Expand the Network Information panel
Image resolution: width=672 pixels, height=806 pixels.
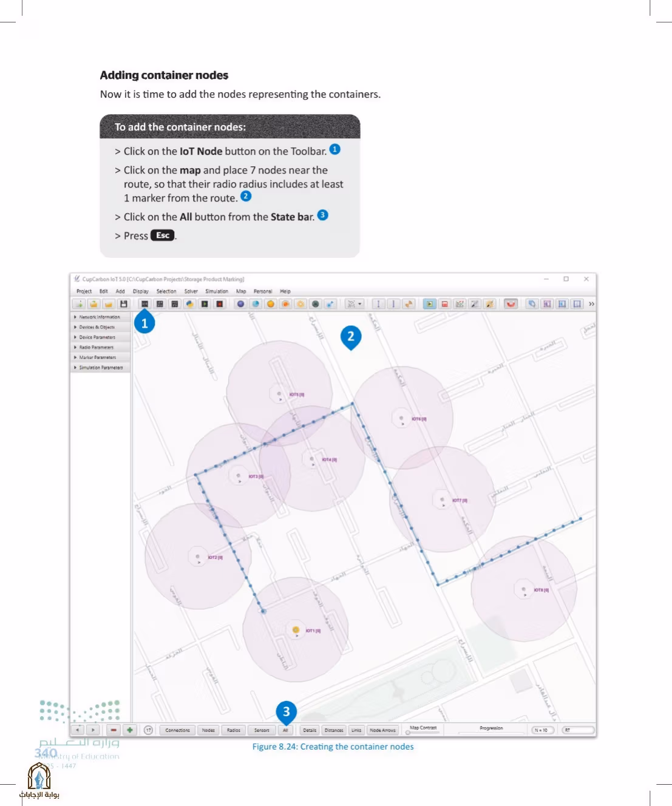click(100, 317)
